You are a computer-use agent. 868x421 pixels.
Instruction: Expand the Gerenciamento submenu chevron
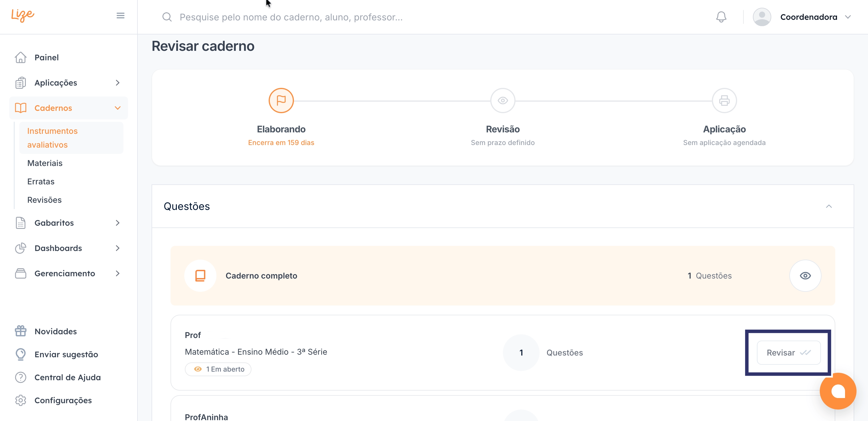(x=117, y=273)
